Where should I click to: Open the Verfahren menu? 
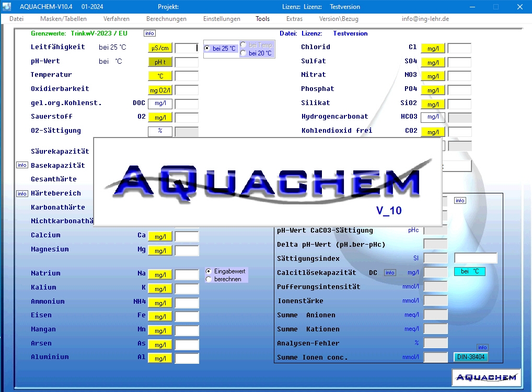(x=117, y=19)
